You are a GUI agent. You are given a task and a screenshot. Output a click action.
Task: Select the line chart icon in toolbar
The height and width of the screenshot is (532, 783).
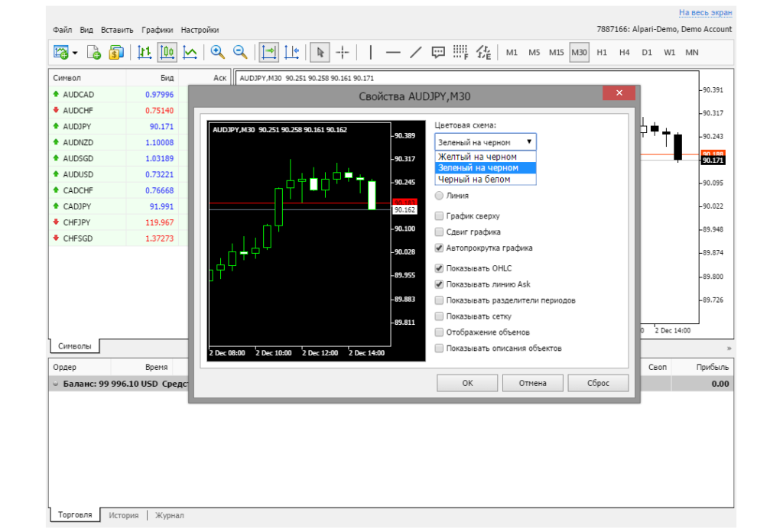point(190,52)
